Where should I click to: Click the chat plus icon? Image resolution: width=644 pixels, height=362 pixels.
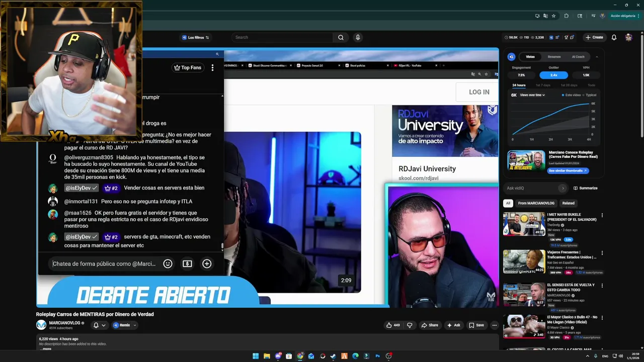click(207, 263)
